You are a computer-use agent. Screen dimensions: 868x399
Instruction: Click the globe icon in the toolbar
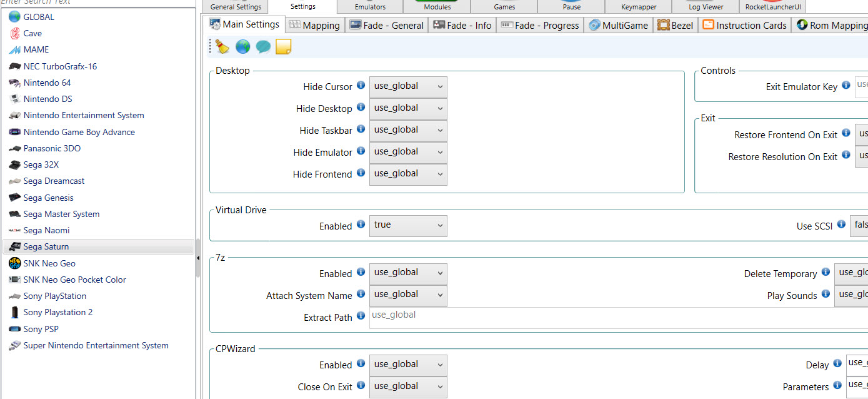pos(242,47)
